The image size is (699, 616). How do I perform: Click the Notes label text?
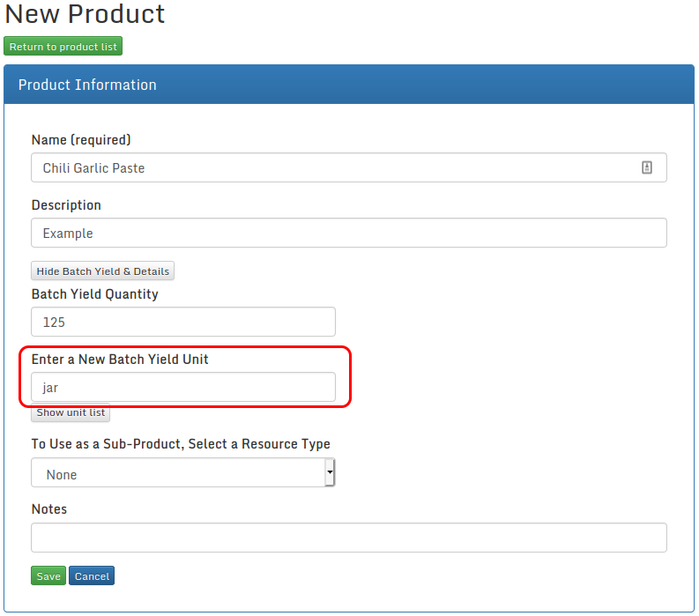[49, 509]
